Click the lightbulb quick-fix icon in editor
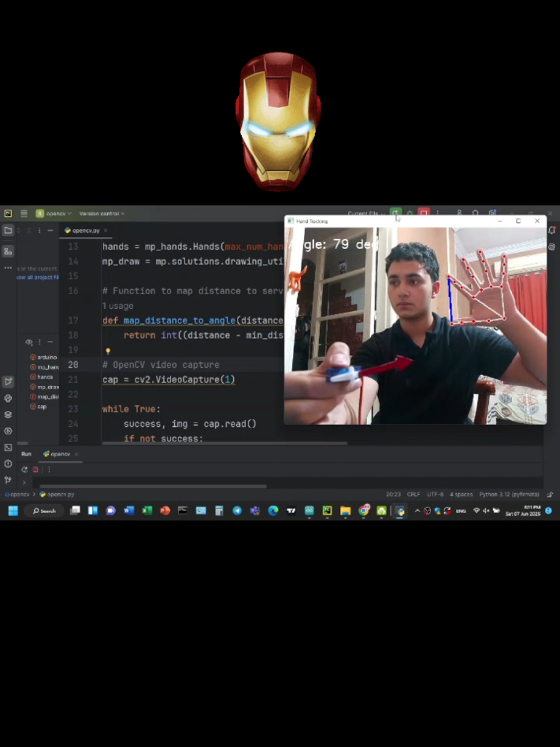Viewport: 560px width, 747px height. (108, 351)
